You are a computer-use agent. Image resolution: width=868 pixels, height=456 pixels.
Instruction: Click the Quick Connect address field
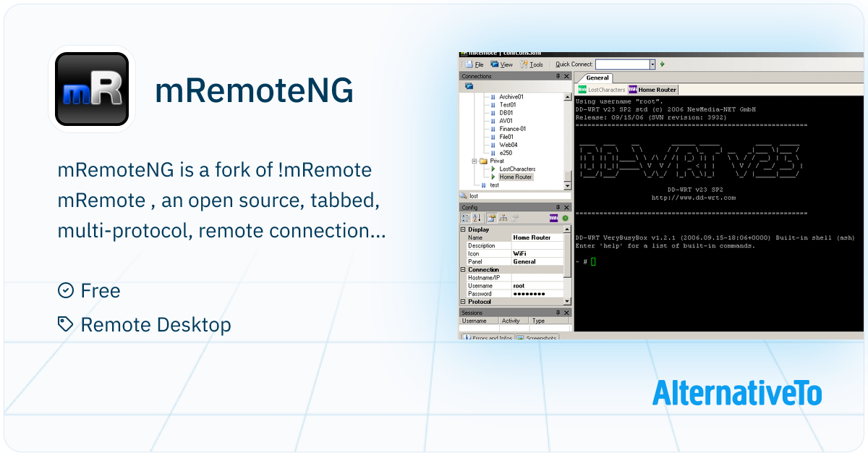(621, 64)
